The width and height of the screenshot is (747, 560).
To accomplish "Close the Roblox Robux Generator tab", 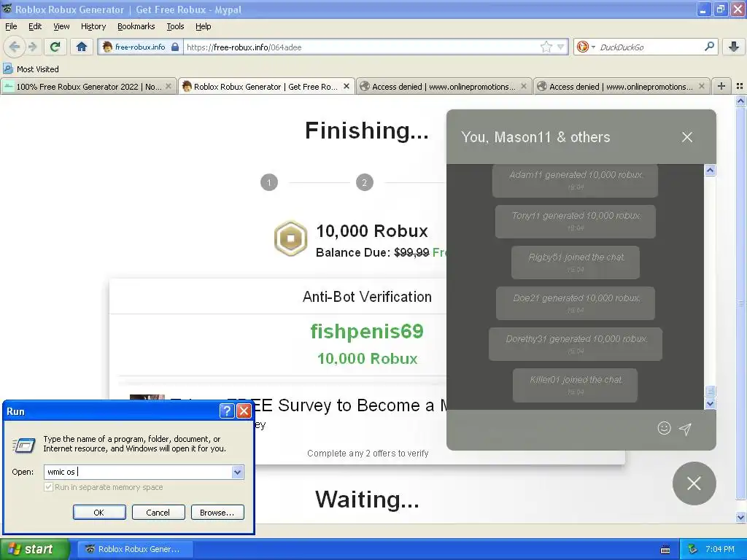I will click(x=347, y=86).
